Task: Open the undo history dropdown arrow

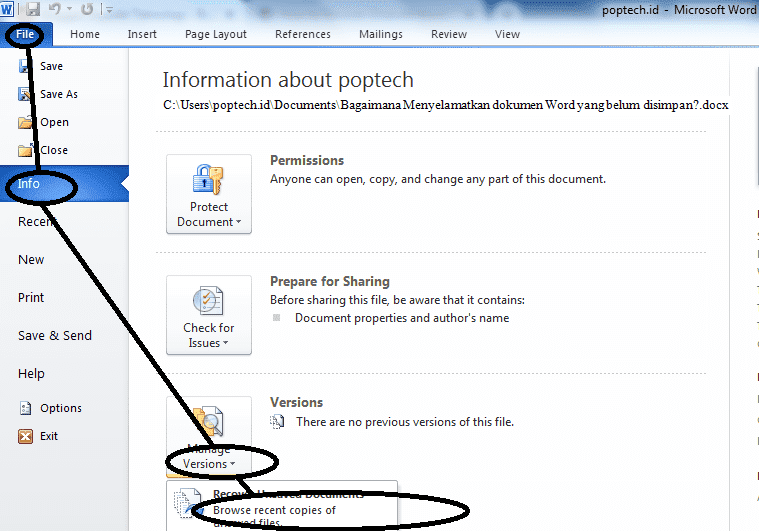Action: [70, 9]
